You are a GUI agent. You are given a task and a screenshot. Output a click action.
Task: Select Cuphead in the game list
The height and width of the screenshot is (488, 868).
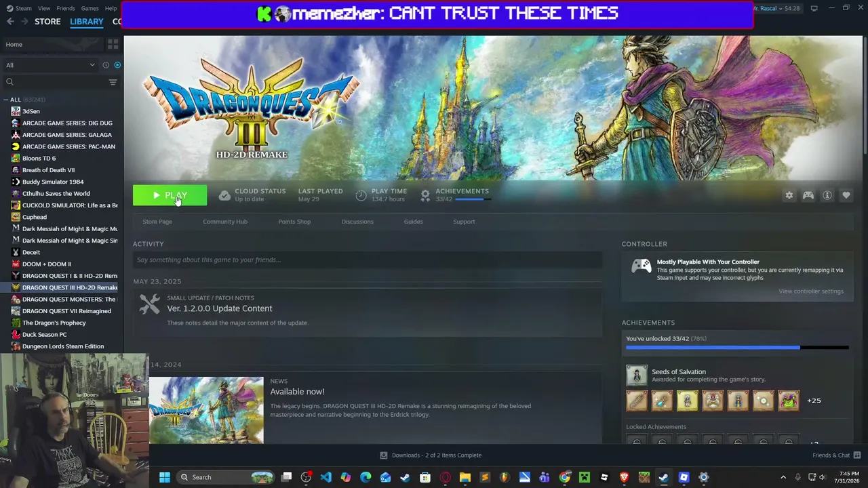(35, 217)
